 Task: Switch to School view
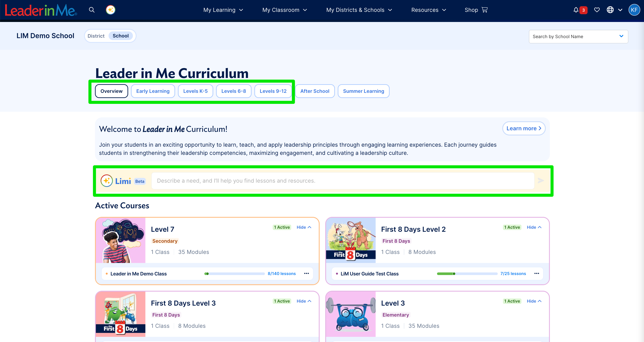pyautogui.click(x=120, y=36)
